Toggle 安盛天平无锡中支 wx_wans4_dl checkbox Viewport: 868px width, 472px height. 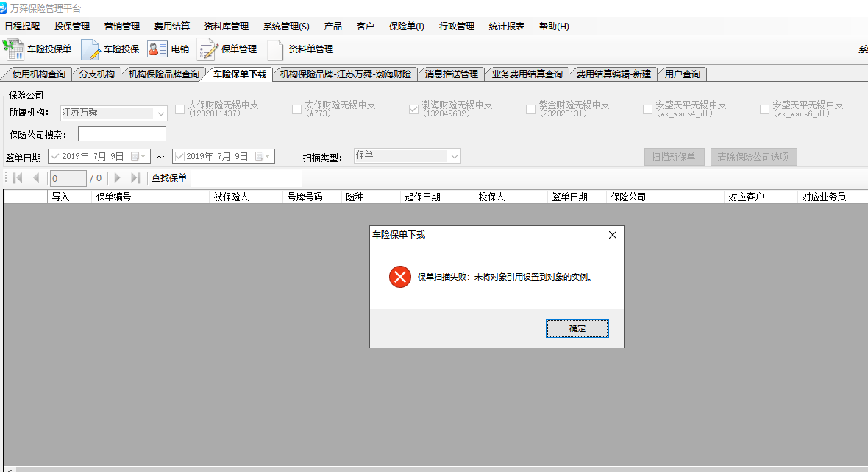click(x=647, y=110)
